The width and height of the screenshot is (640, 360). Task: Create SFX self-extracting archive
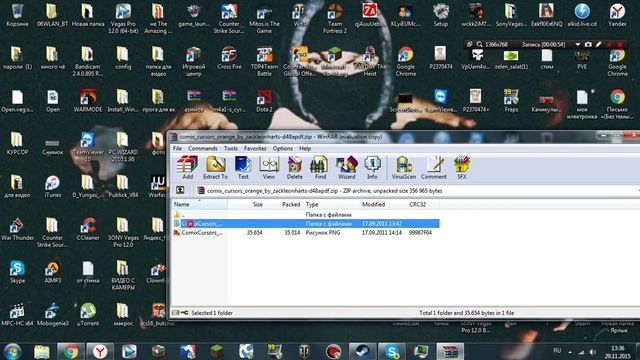coord(462,167)
